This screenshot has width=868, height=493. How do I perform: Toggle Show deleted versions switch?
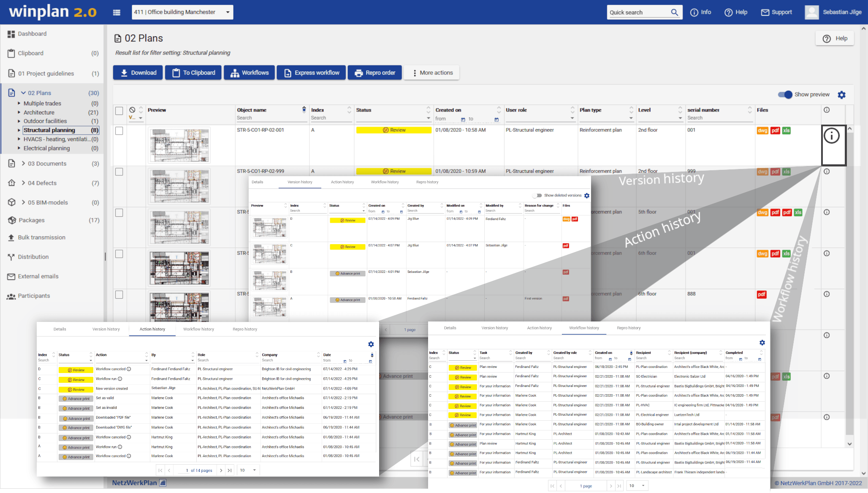[537, 196]
